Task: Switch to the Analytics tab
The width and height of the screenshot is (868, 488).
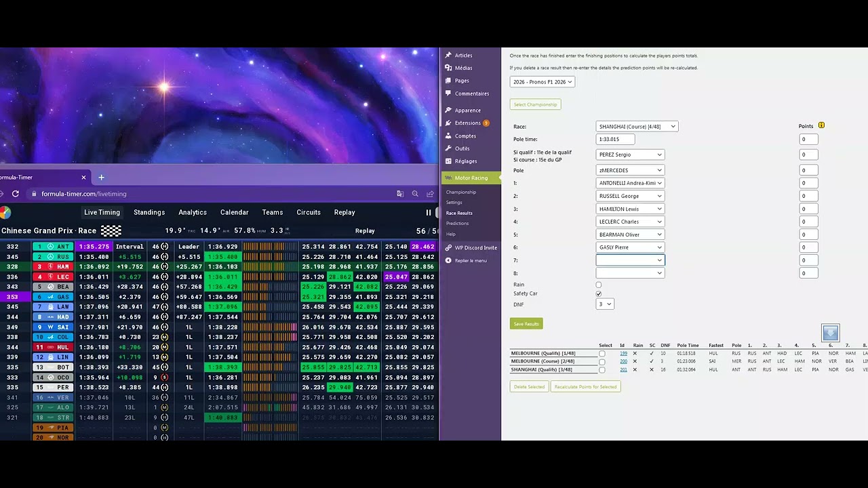Action: click(193, 213)
